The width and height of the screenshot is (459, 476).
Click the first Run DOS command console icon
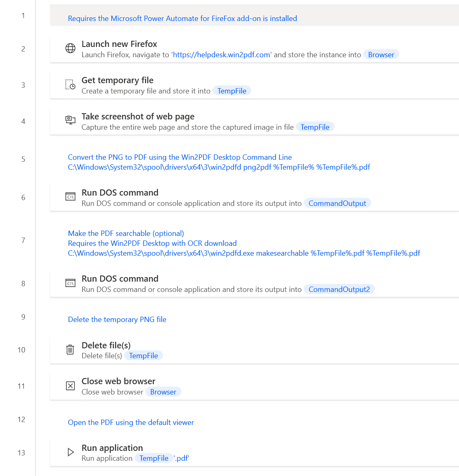tap(70, 196)
